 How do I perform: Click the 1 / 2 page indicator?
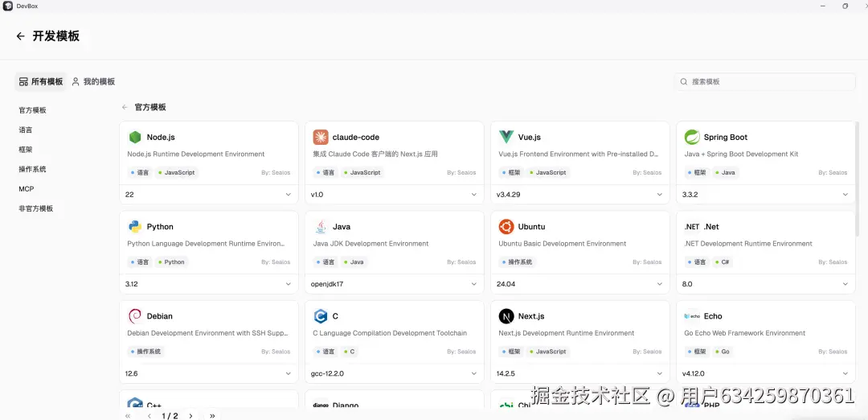pos(170,415)
